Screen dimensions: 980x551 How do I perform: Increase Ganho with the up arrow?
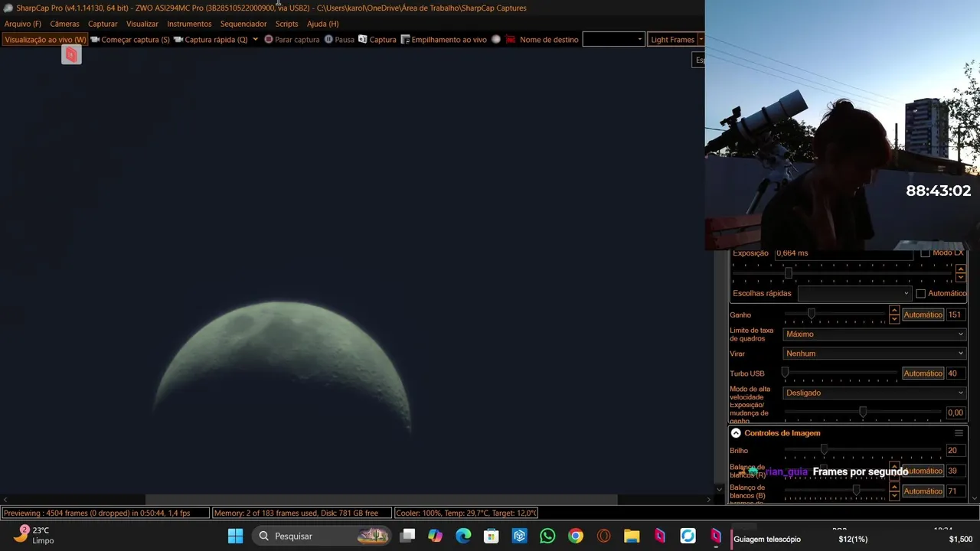(893, 310)
